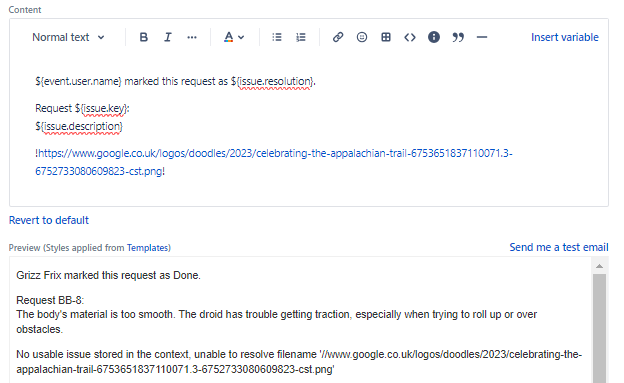Open the text color picker
Image resolution: width=624 pixels, height=383 pixels.
coord(234,37)
